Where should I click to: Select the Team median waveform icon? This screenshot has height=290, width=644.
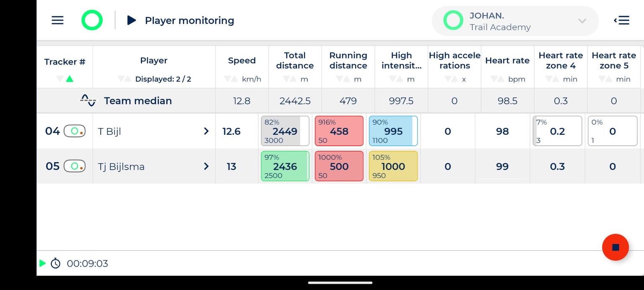click(88, 100)
